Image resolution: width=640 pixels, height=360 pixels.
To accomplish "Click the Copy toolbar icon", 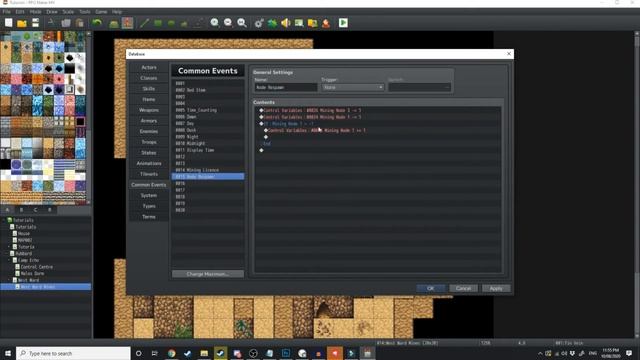I will (x=66, y=23).
